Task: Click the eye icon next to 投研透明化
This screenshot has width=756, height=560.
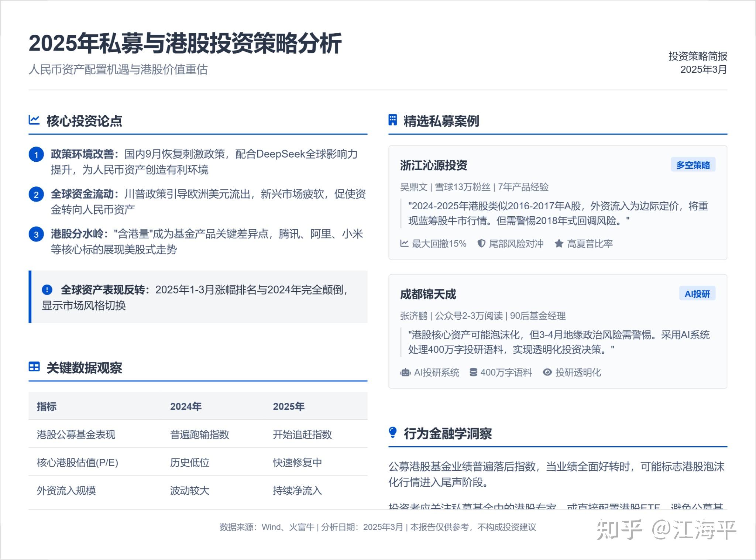Action: (x=547, y=372)
